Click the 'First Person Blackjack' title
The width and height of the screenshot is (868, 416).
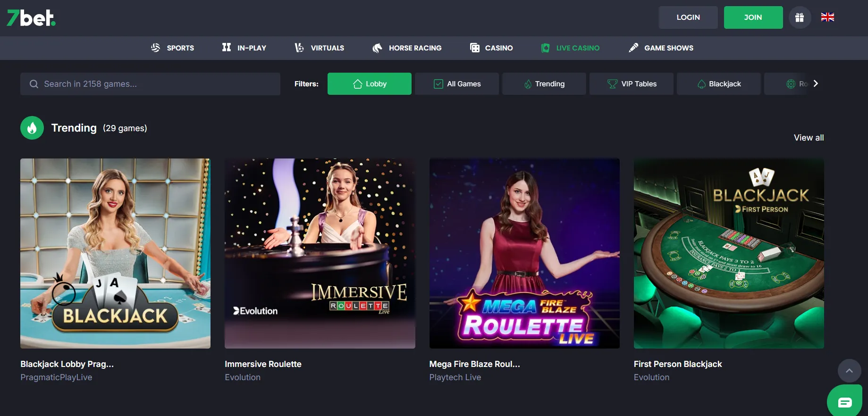(678, 364)
